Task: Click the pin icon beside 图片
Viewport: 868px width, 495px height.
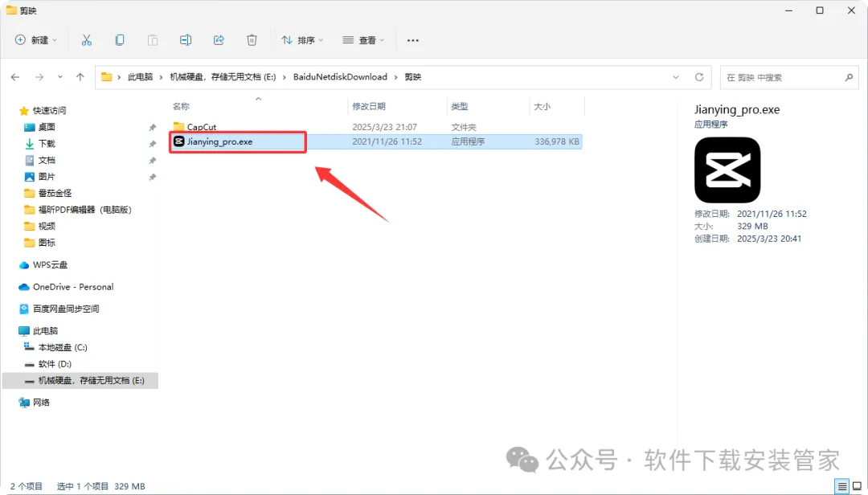Action: 152,177
